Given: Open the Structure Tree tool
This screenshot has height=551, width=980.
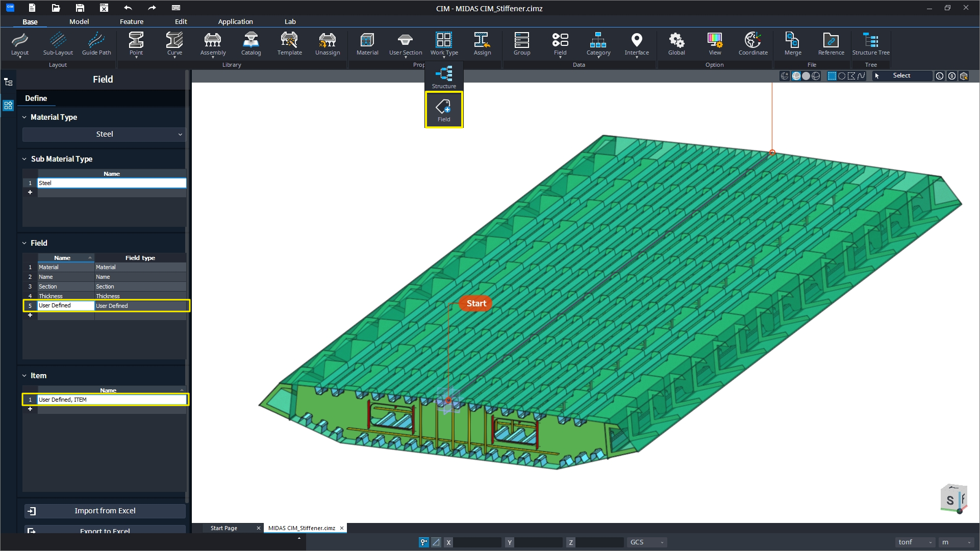Looking at the screenshot, I should point(871,44).
